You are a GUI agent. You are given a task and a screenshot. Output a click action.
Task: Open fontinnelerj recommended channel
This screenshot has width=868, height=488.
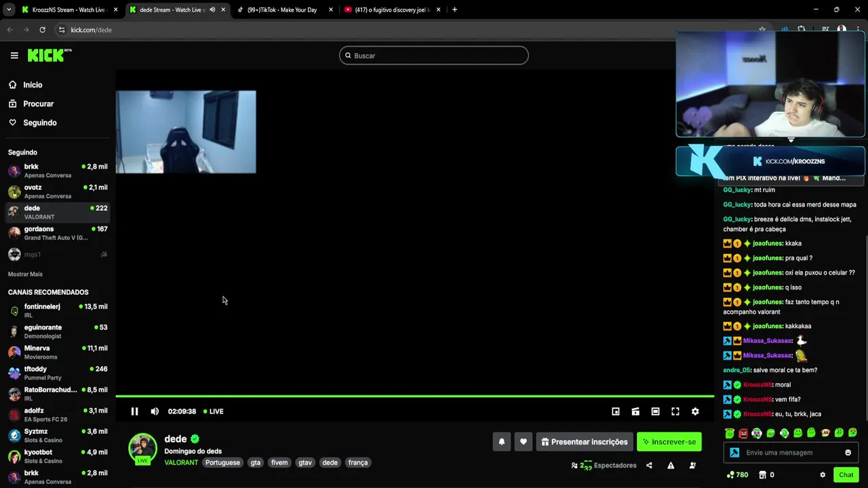click(58, 311)
